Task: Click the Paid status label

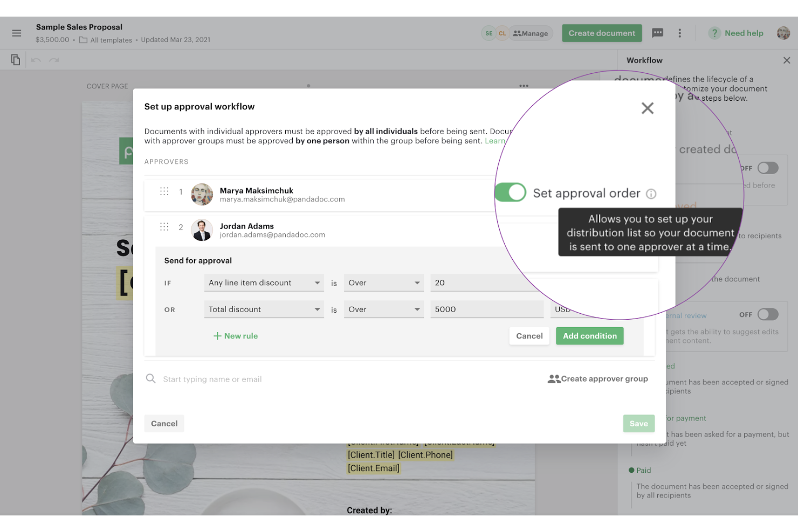Action: [x=644, y=471]
